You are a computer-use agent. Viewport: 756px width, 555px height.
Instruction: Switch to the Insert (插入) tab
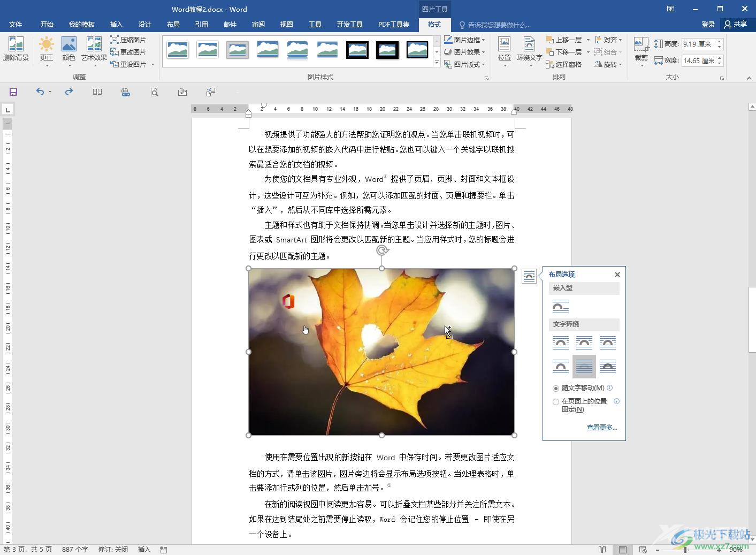pos(116,25)
